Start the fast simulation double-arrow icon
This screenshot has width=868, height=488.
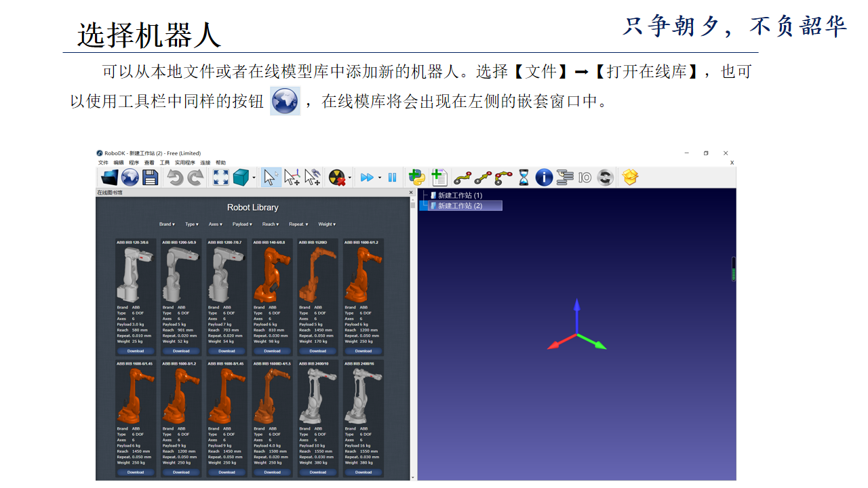tap(366, 177)
